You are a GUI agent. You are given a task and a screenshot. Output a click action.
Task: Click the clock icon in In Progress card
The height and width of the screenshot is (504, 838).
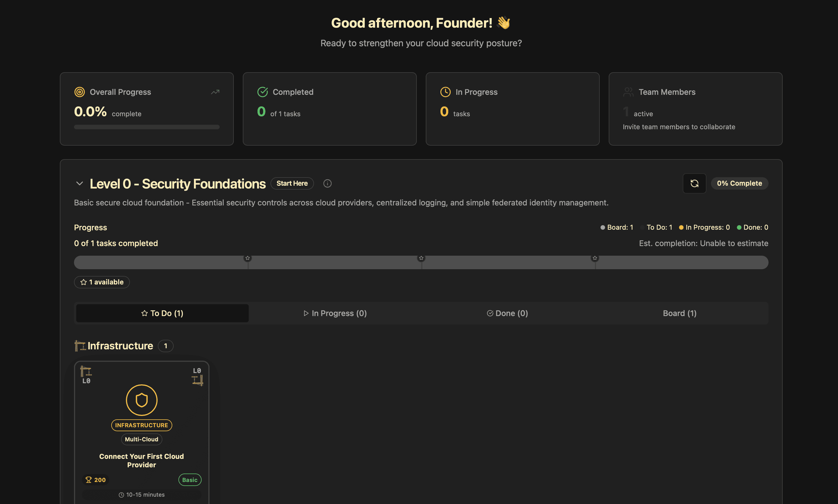[x=445, y=92]
